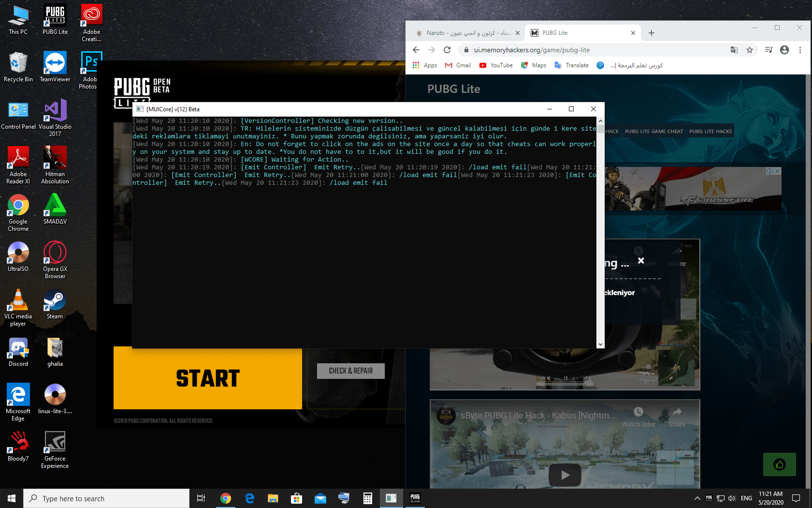Open the Chrome profile avatar menu
The width and height of the screenshot is (812, 508).
coord(784,50)
